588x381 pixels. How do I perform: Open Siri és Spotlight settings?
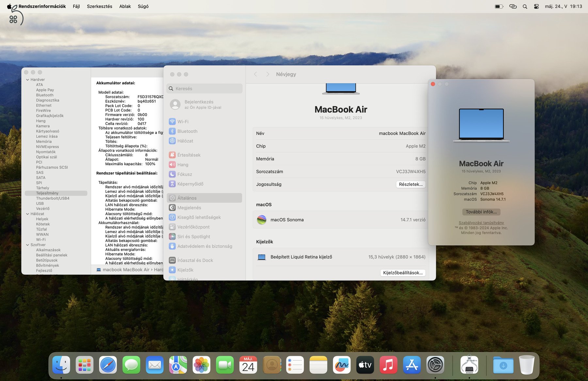(x=204, y=237)
